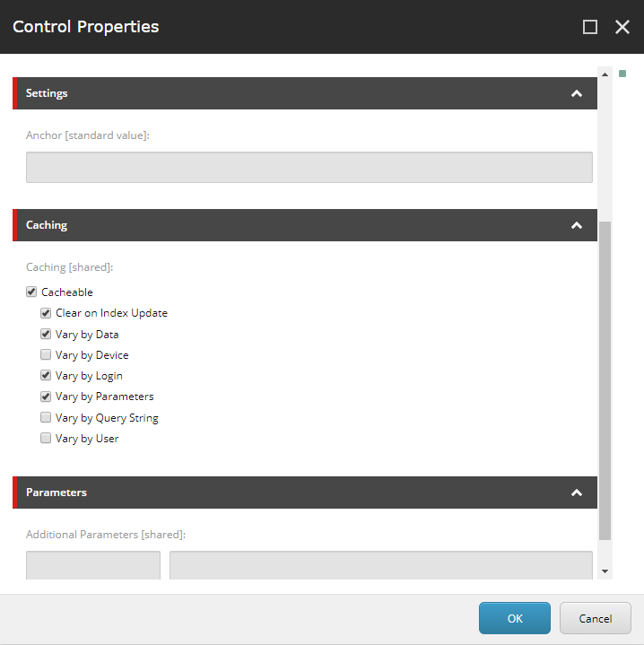Collapse the Caching section chevron

click(577, 225)
